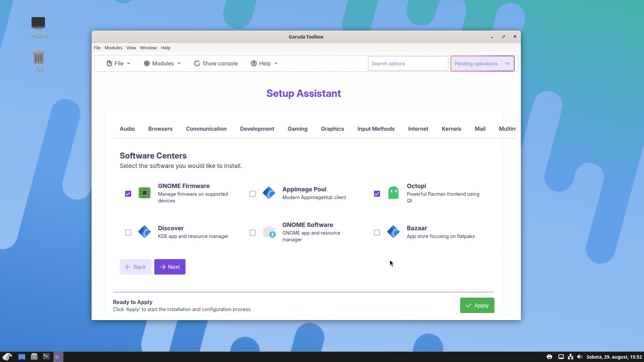Click the GNOME Firmware chip icon
This screenshot has width=644, height=362.
tap(145, 193)
